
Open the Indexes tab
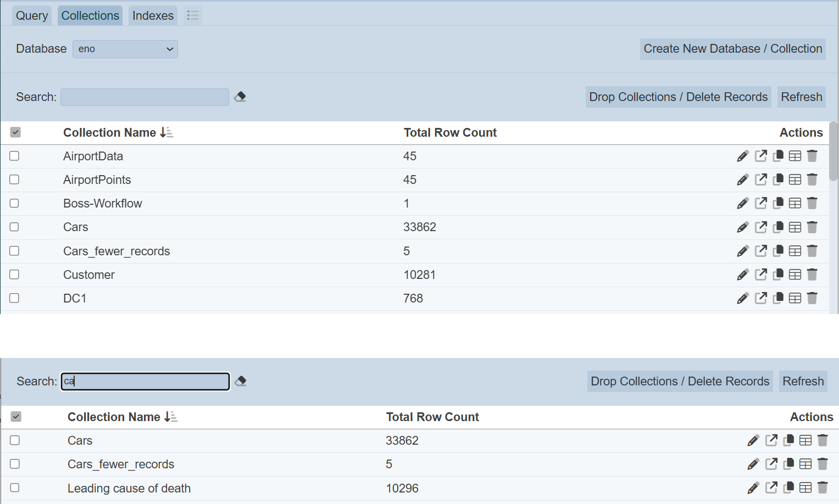(x=153, y=15)
